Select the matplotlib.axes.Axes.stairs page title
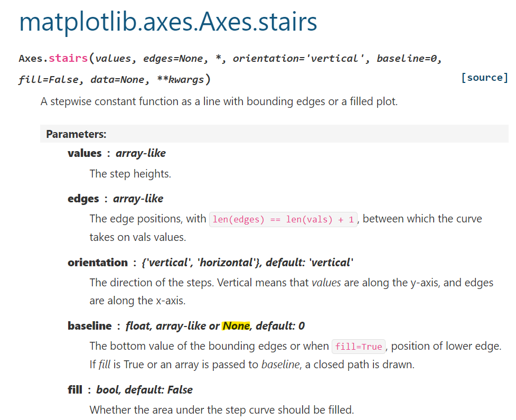The width and height of the screenshot is (516, 420). point(168,22)
